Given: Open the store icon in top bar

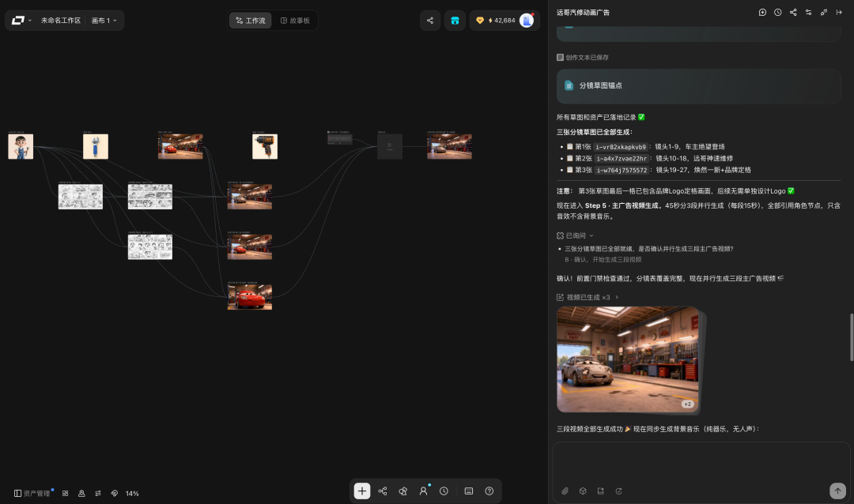Looking at the screenshot, I should [455, 21].
